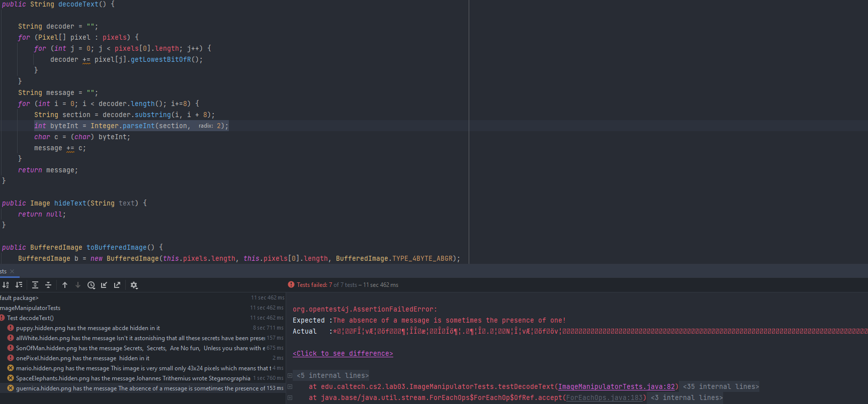Sort tests alphabetically
This screenshot has width=868, height=404.
(6, 285)
